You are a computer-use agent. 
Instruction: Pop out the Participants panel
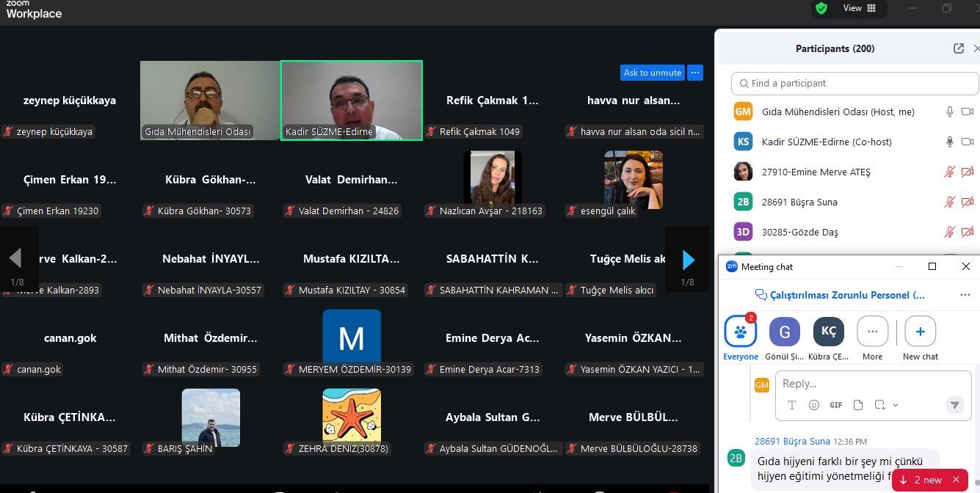pyautogui.click(x=959, y=48)
